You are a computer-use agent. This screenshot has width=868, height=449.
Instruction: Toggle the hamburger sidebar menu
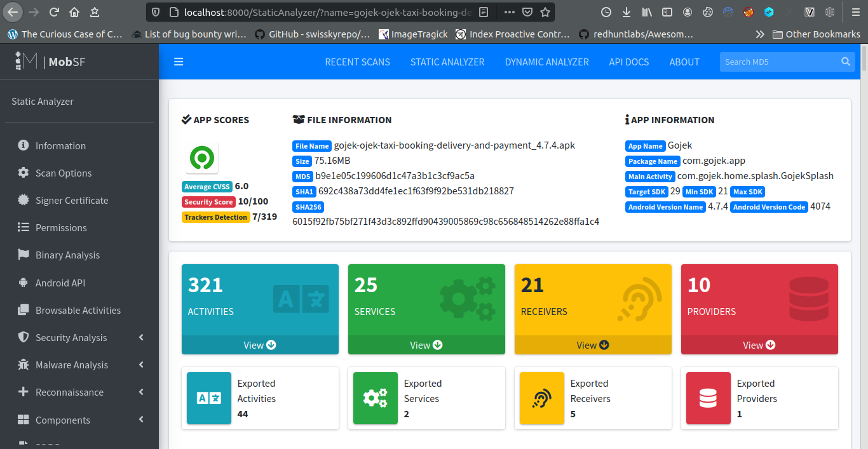click(179, 62)
